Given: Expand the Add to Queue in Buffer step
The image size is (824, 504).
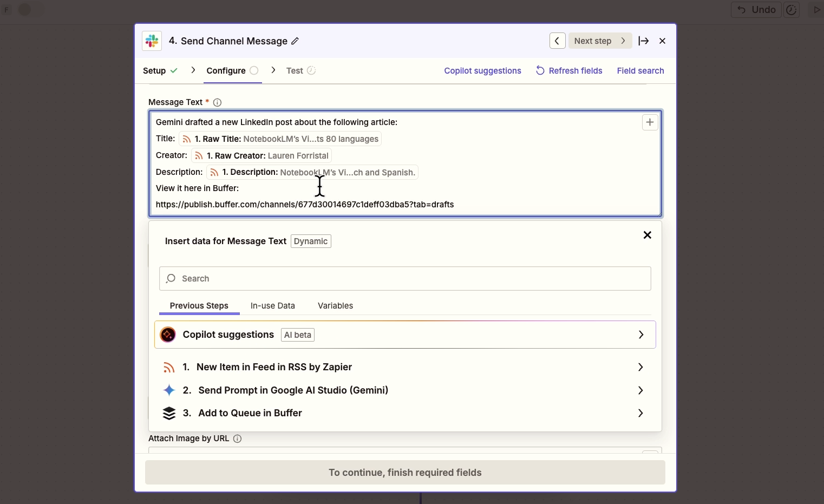Looking at the screenshot, I should (x=639, y=413).
